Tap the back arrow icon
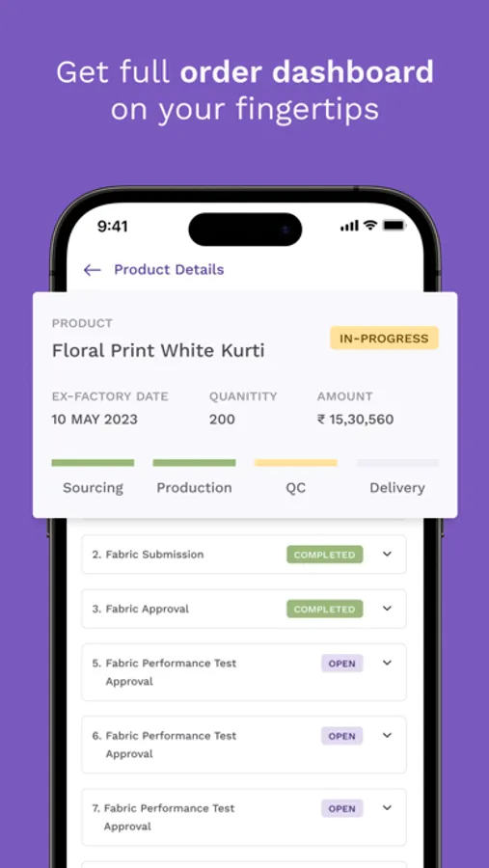The image size is (489, 868). tap(92, 270)
